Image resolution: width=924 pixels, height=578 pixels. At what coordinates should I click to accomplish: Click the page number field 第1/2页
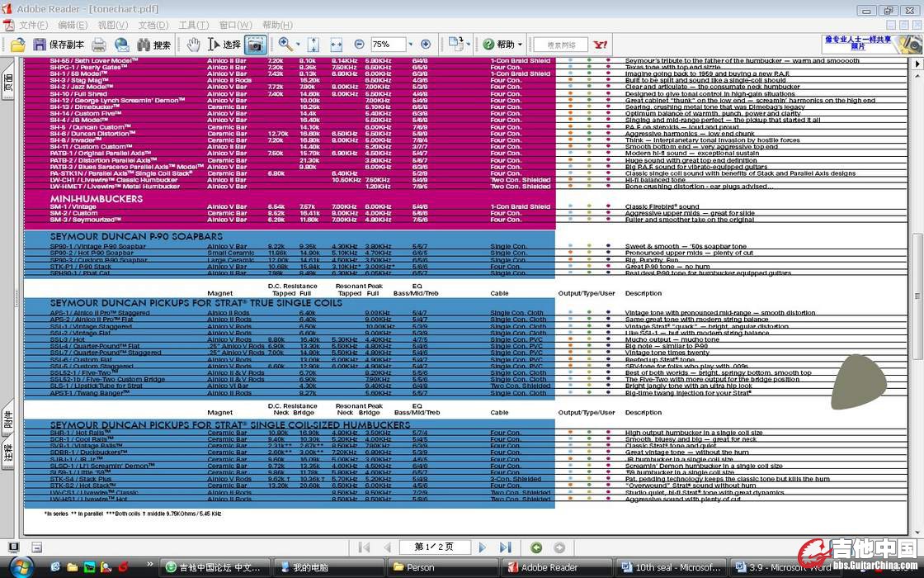(x=434, y=547)
